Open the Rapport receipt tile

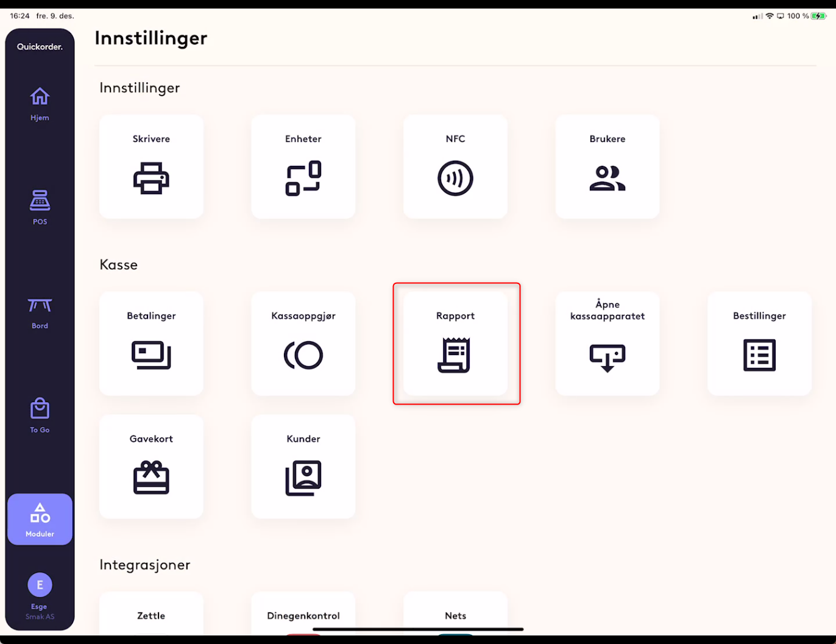[x=455, y=344]
